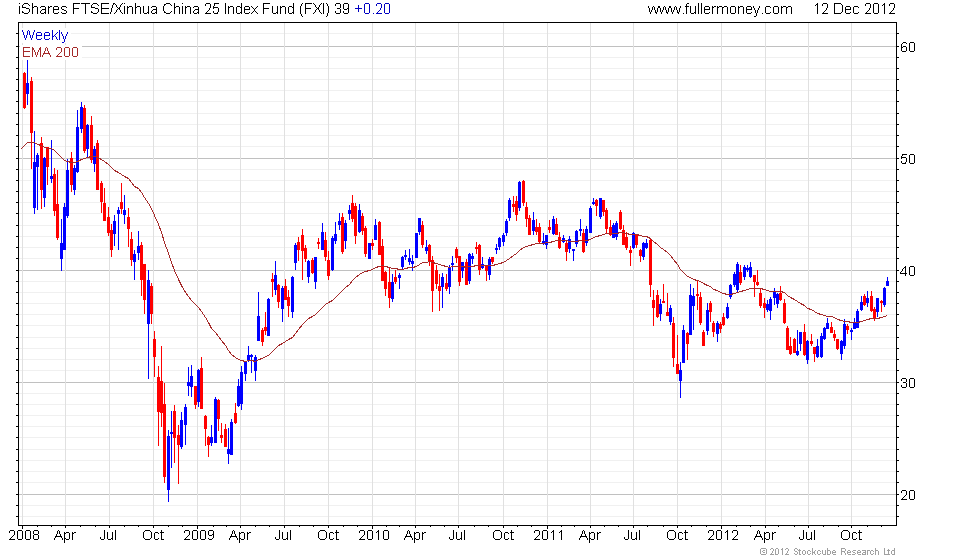Click the y-axis label '30'
Screen dimensions: 980x560
[908, 383]
